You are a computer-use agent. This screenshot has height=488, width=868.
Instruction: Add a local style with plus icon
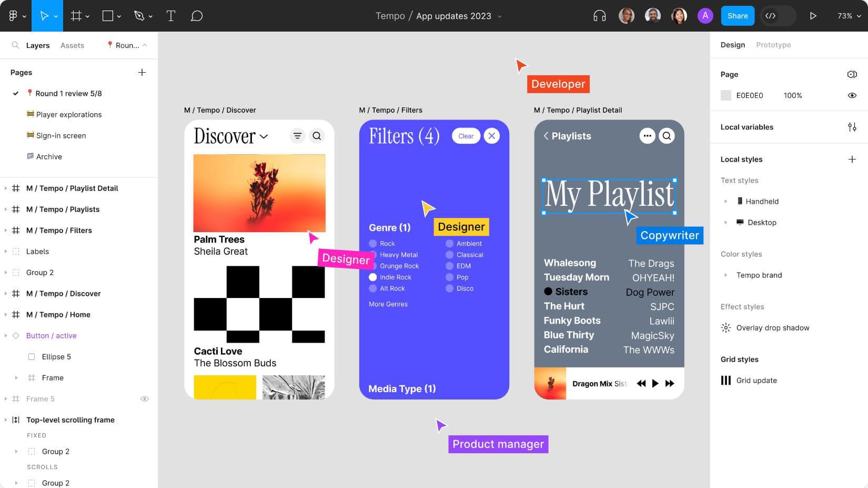pyautogui.click(x=852, y=159)
